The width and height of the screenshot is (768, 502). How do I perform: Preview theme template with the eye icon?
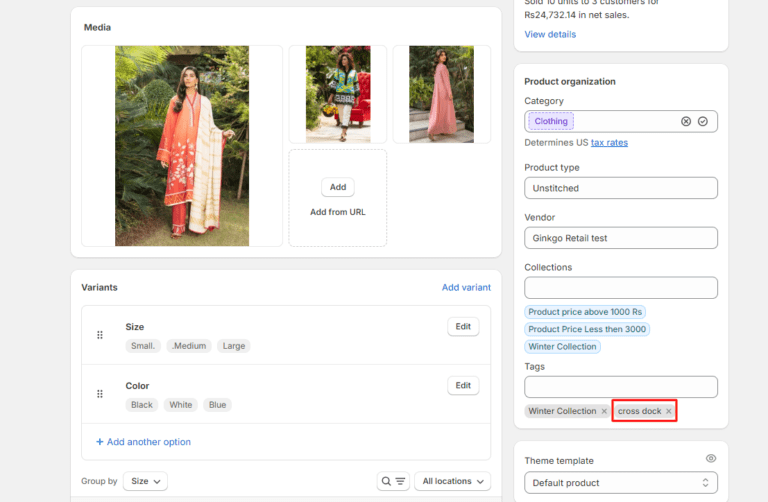click(711, 458)
